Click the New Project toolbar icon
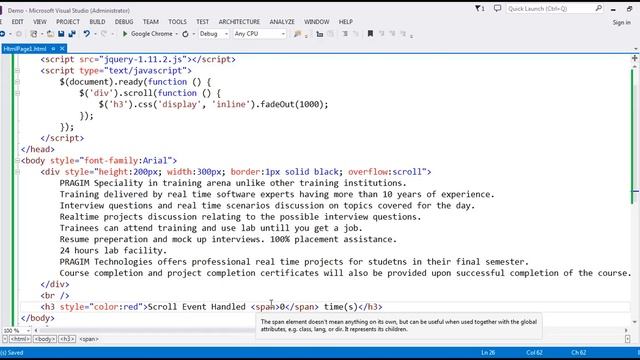This screenshot has height=360, width=640. (x=33, y=34)
